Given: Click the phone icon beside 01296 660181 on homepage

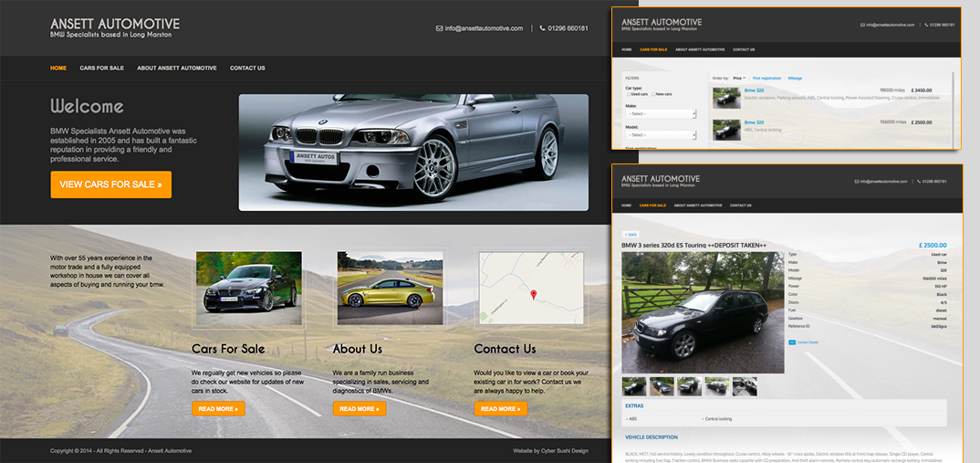Looking at the screenshot, I should pos(543,28).
